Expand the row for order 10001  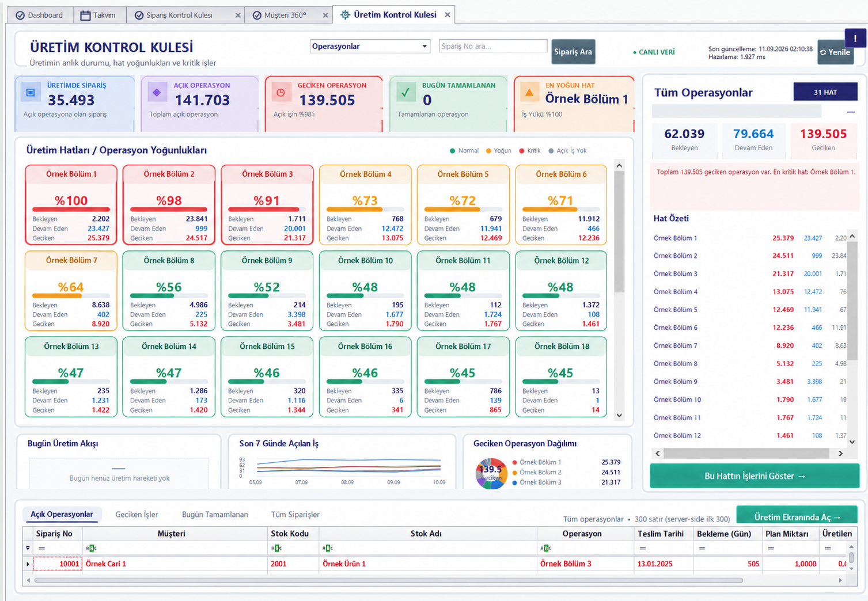(28, 564)
